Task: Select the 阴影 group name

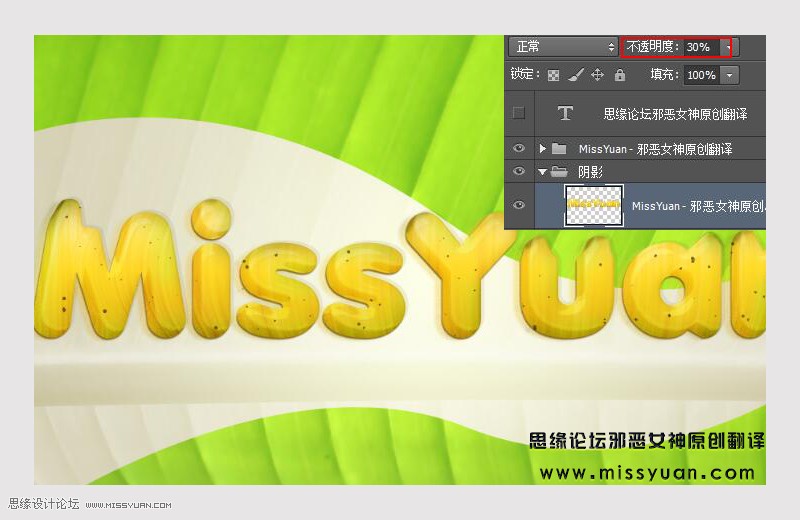Action: tap(590, 172)
